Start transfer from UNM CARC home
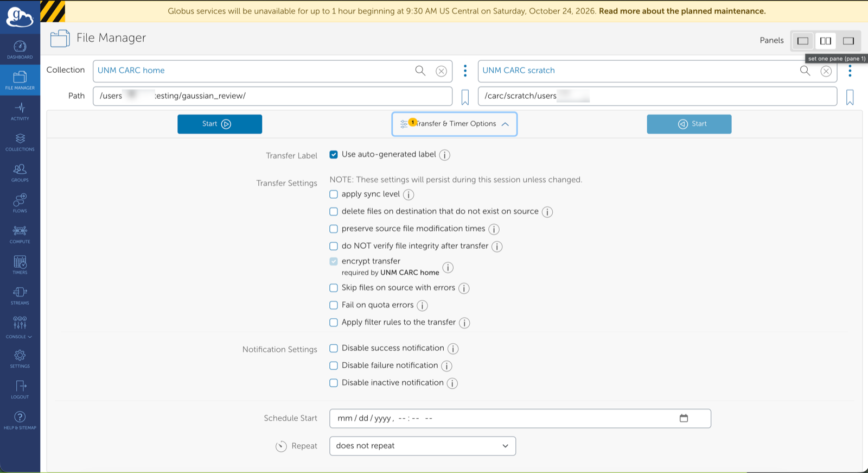This screenshot has height=473, width=868. click(220, 124)
